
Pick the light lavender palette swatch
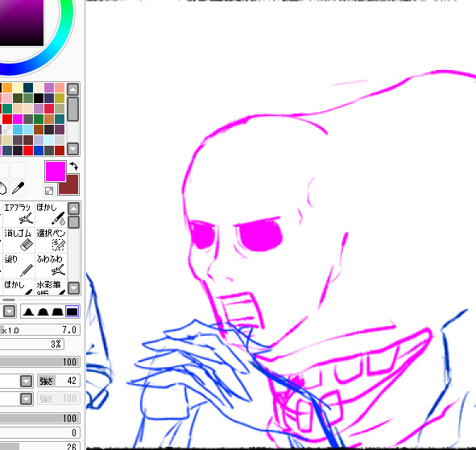[x=39, y=140]
